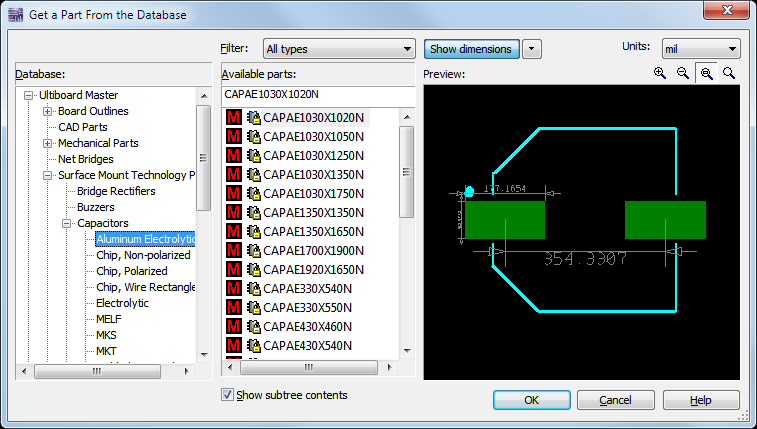This screenshot has height=429, width=757.
Task: Click the locked part icon beside CAPAE1700X1900N
Action: click(x=254, y=251)
